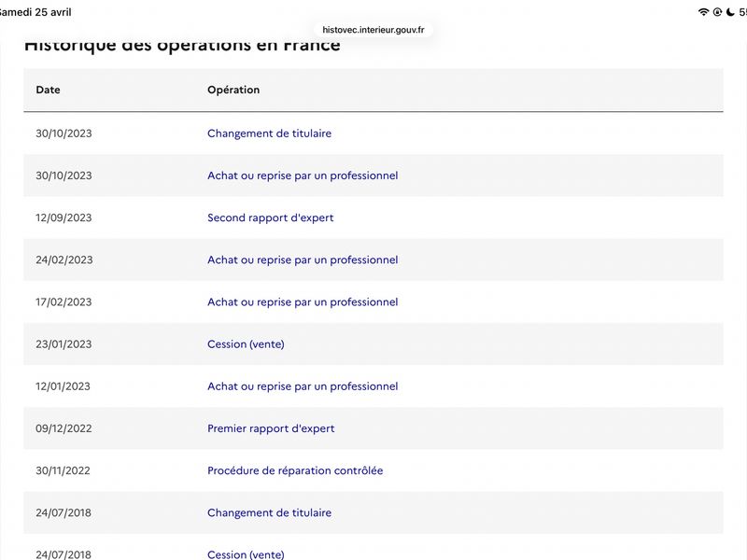747x560 pixels.
Task: Open 30/10/2023 Changement de titulaire entry
Action: tap(269, 133)
